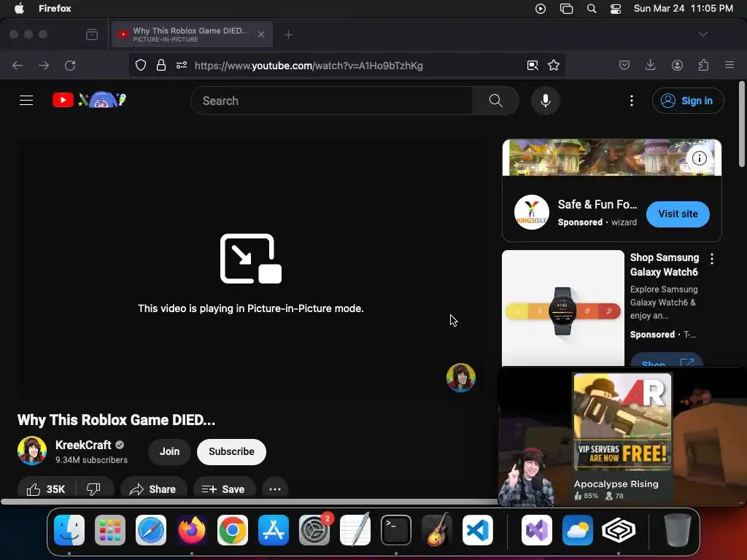
Task: Open the YouTube hamburger guide menu
Action: pos(26,101)
